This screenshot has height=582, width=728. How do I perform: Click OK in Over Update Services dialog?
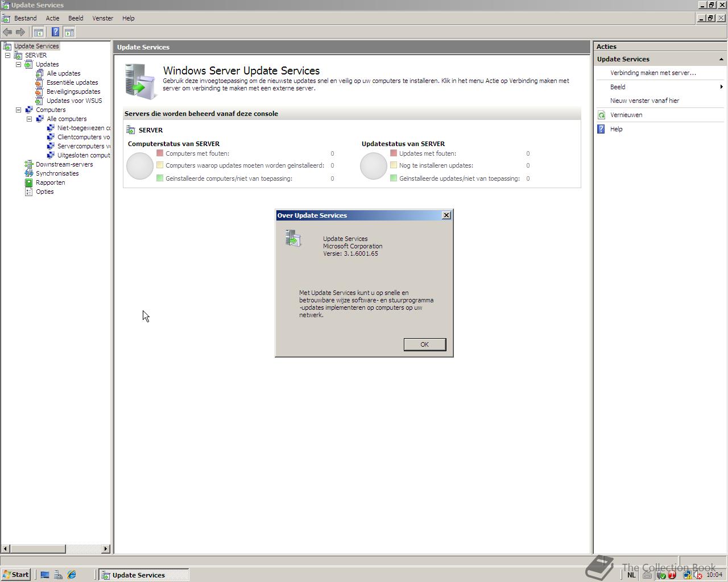point(424,344)
